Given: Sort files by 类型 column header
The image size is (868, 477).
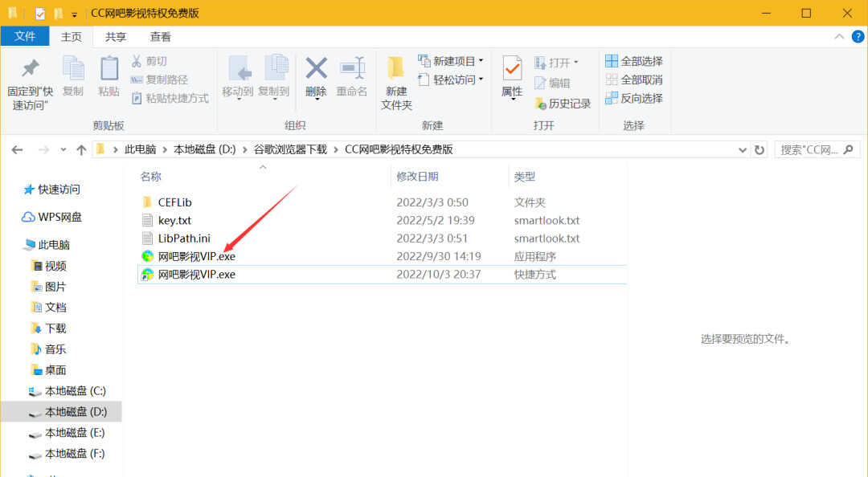Looking at the screenshot, I should 524,177.
